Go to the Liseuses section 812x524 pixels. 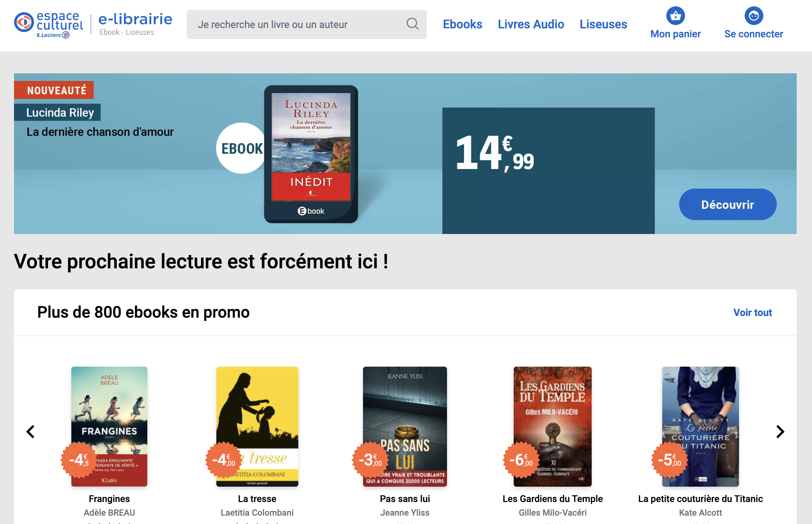pos(603,24)
